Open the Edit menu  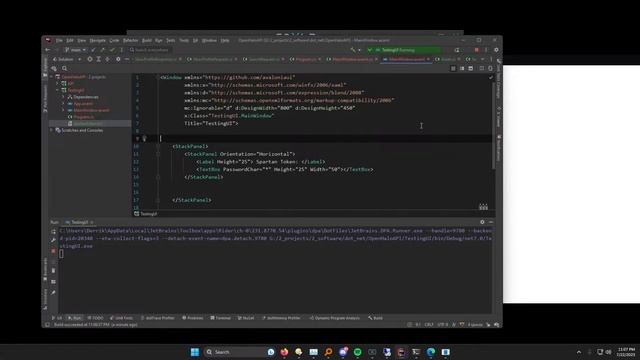pyautogui.click(x=70, y=40)
